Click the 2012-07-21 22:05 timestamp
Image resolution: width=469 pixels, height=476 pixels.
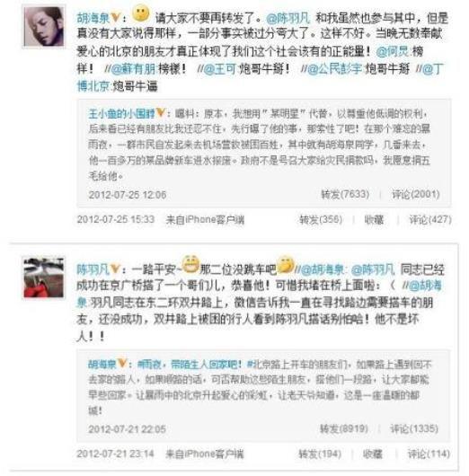coord(128,429)
